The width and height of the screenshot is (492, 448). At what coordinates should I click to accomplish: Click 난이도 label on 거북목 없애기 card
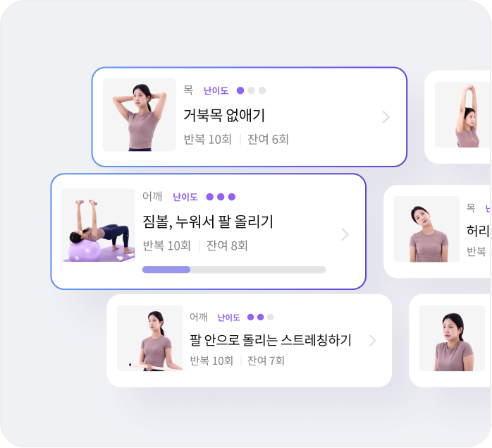click(x=216, y=91)
